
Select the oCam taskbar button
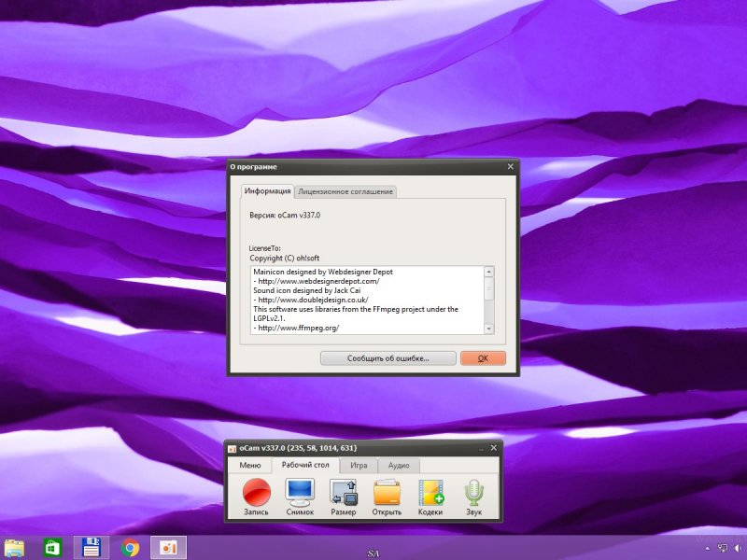click(x=168, y=548)
